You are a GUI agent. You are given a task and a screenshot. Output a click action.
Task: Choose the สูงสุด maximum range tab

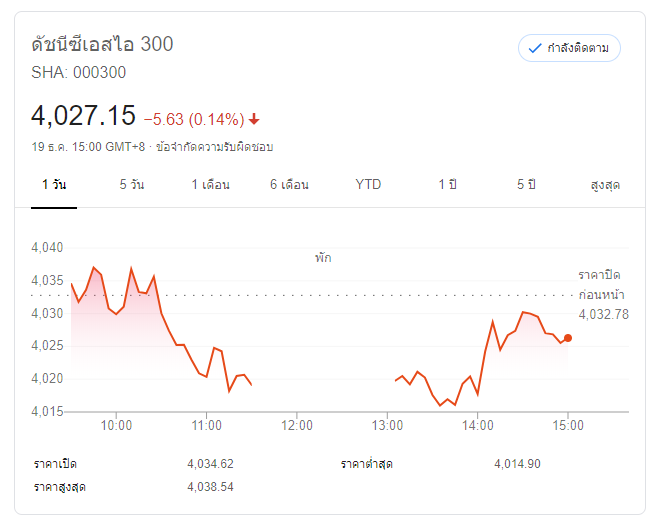pyautogui.click(x=605, y=185)
